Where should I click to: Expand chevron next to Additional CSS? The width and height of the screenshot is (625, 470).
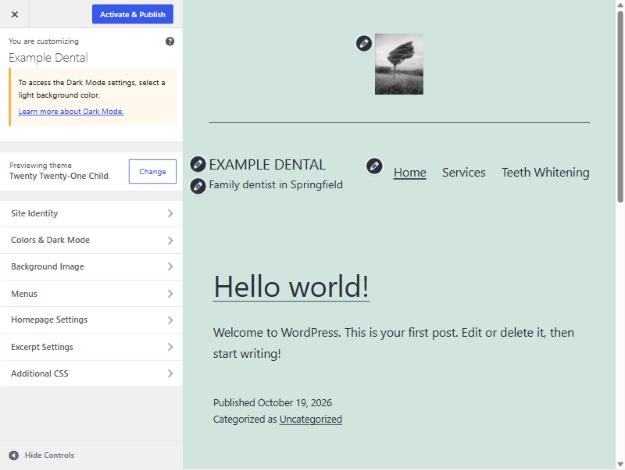point(170,374)
